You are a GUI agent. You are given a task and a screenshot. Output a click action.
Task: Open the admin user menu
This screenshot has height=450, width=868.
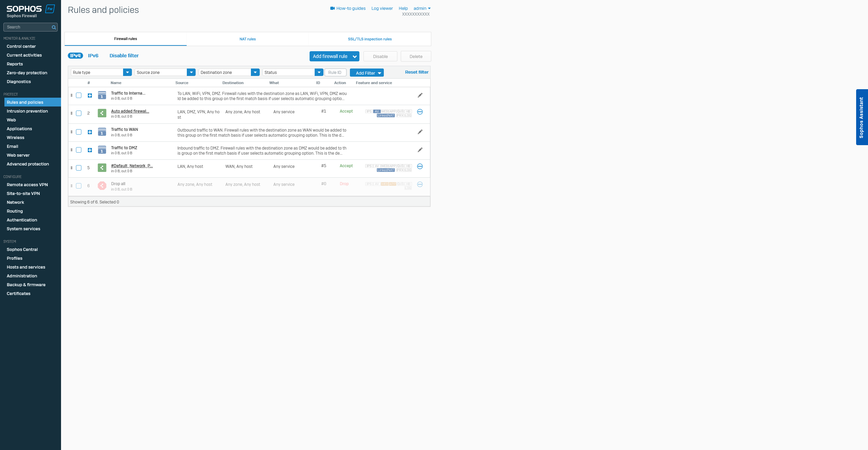click(x=422, y=8)
